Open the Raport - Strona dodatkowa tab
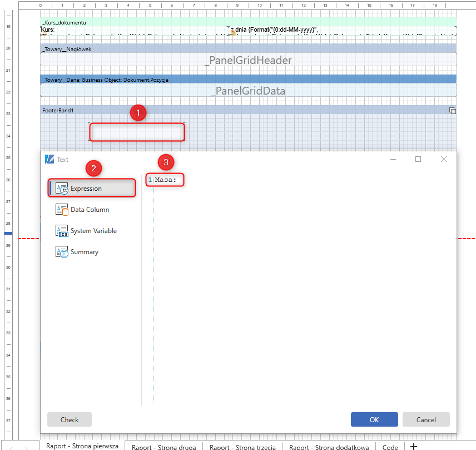The width and height of the screenshot is (476, 450). 329,447
